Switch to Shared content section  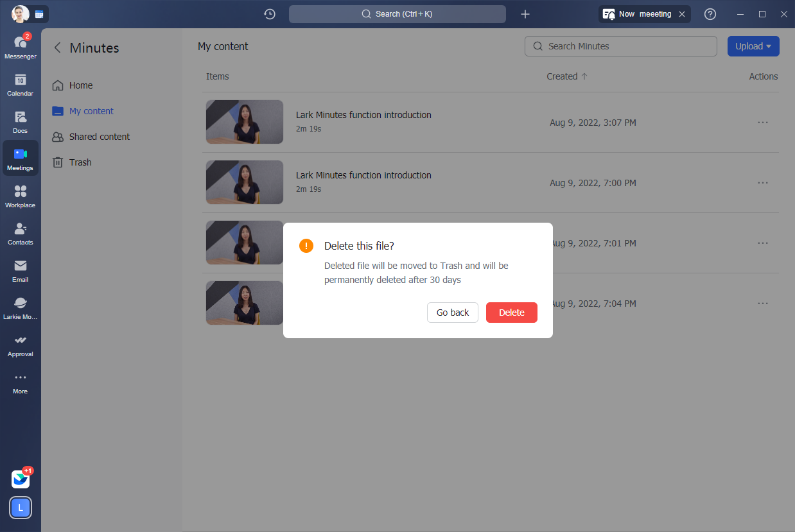tap(99, 137)
